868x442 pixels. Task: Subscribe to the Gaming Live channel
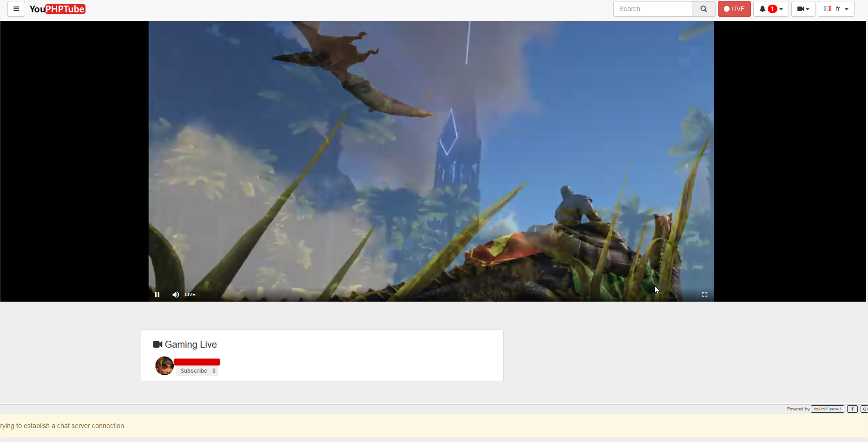point(197,371)
